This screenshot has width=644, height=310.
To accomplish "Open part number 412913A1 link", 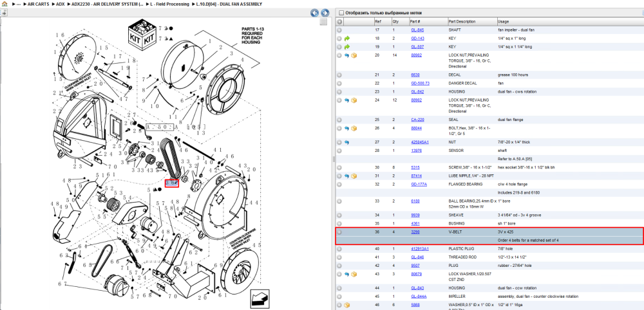I will (420, 249).
